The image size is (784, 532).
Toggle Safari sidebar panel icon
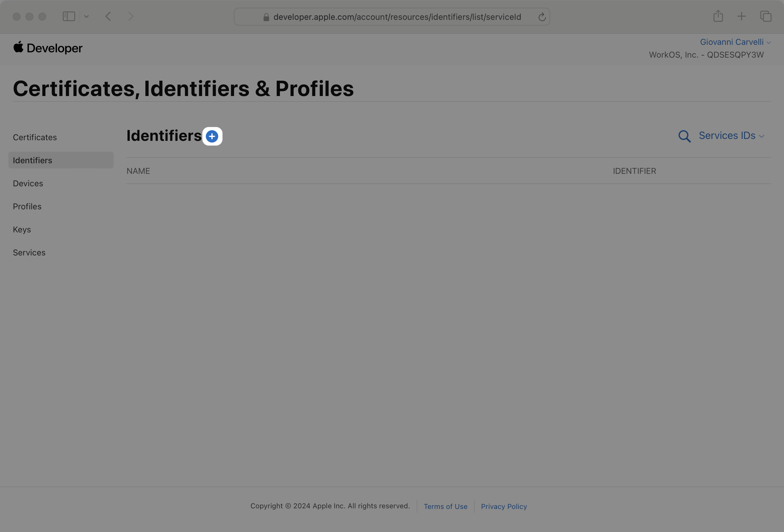69,16
